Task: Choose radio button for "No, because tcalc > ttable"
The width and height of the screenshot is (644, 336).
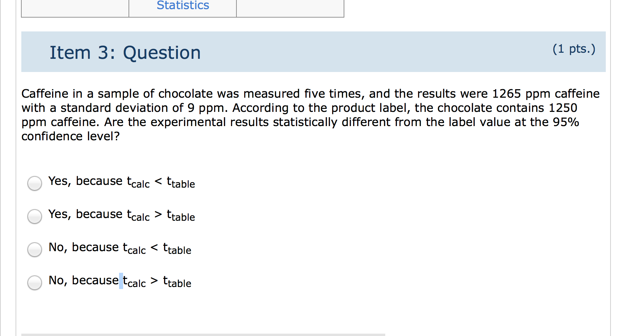Action: tap(34, 283)
